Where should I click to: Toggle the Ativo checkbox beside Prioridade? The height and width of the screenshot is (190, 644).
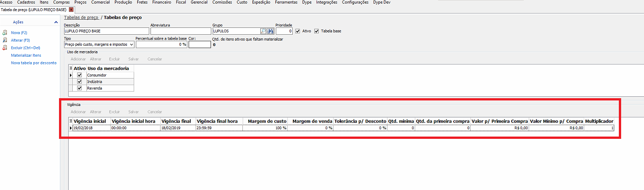coord(298,31)
